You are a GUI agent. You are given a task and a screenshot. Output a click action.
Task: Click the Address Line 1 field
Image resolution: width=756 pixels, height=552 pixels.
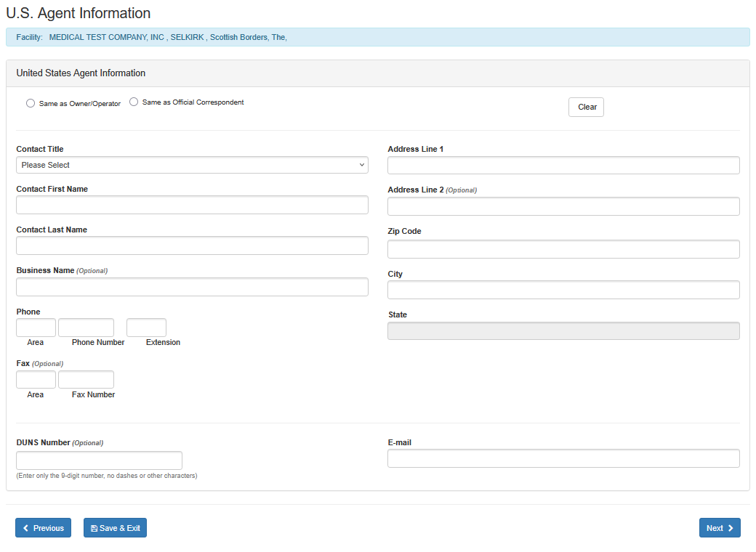point(563,166)
